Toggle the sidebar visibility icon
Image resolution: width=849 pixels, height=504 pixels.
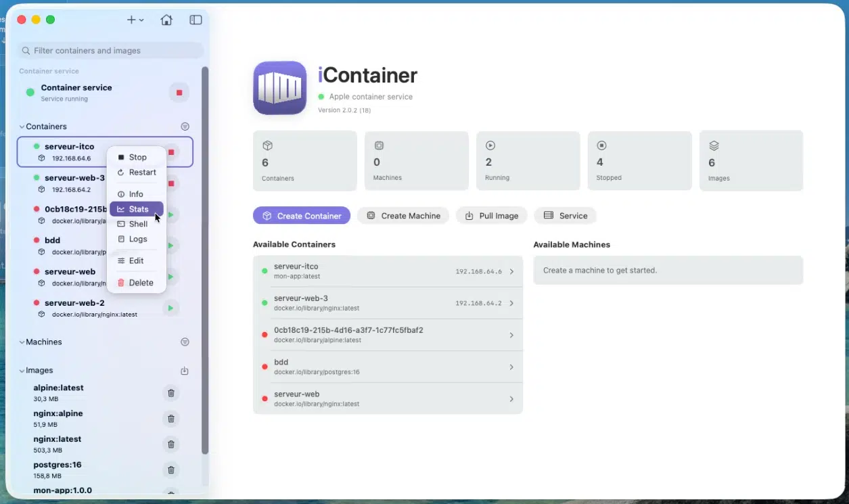pyautogui.click(x=196, y=20)
